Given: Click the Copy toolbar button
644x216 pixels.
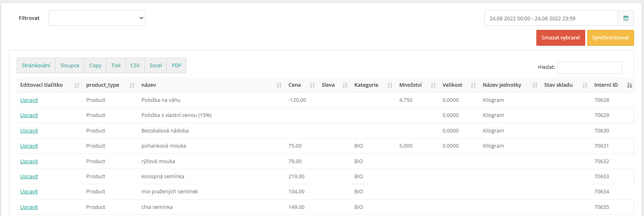Looking at the screenshot, I should coord(95,66).
